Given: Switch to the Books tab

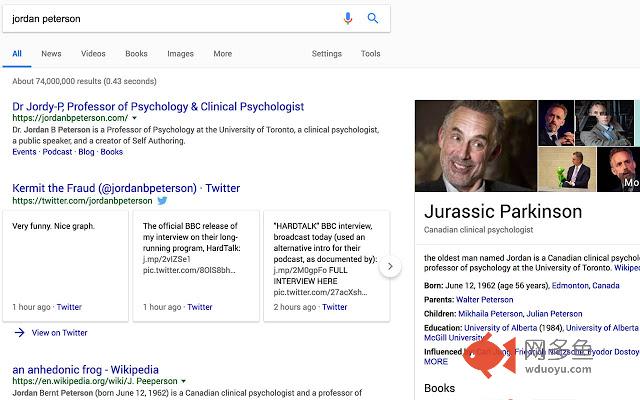Looking at the screenshot, I should 136,53.
